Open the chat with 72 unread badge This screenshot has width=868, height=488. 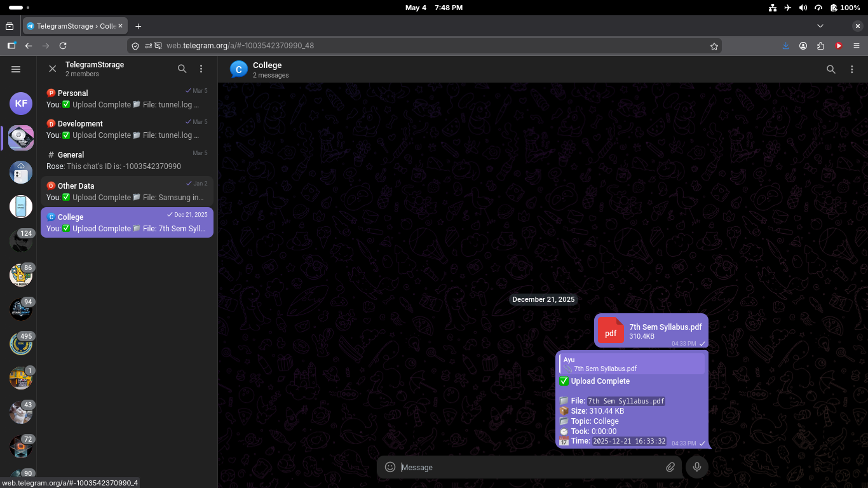(x=21, y=446)
